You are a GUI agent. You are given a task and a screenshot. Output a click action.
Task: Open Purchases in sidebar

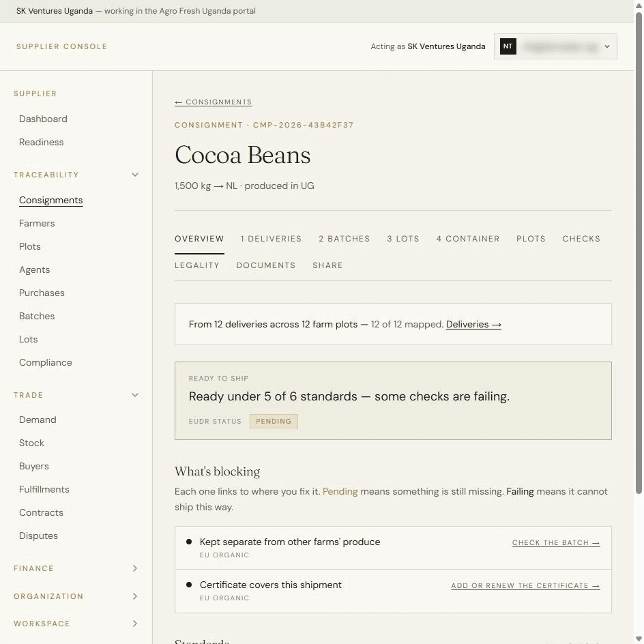(x=42, y=293)
